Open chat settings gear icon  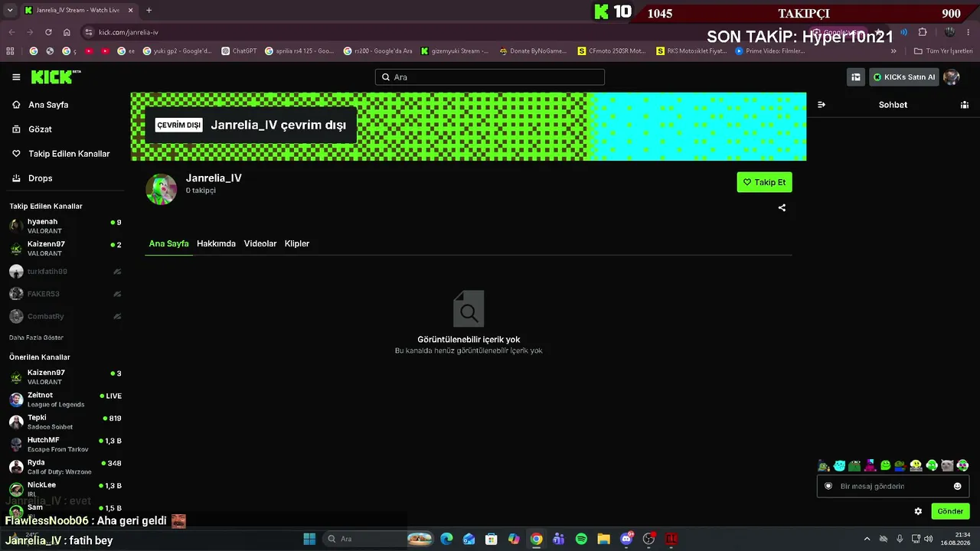click(918, 511)
